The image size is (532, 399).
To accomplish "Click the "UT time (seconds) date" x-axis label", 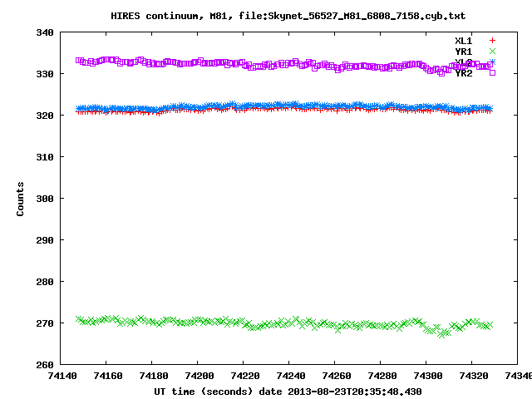I will click(x=218, y=392).
